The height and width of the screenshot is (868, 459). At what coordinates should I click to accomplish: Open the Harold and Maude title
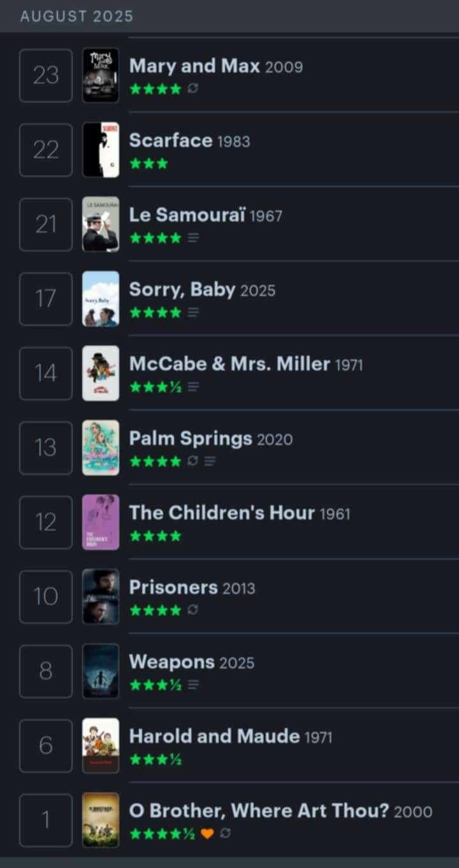pos(214,736)
